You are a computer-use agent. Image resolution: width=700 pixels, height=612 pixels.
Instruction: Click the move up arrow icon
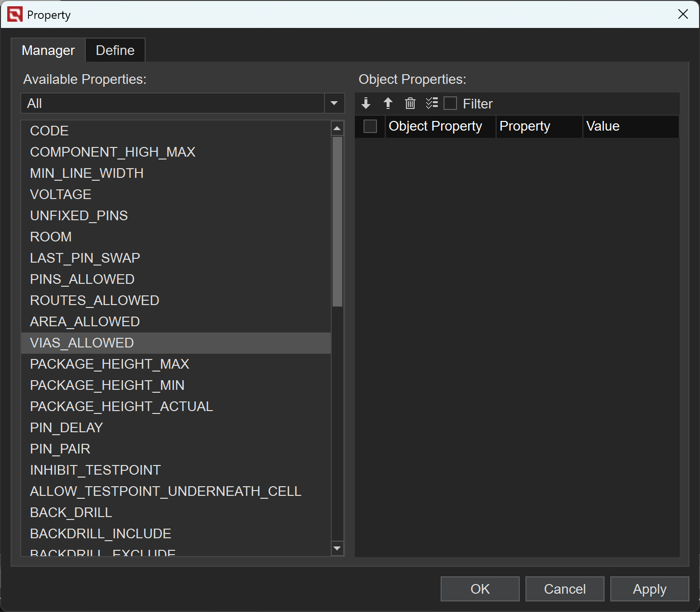(388, 103)
